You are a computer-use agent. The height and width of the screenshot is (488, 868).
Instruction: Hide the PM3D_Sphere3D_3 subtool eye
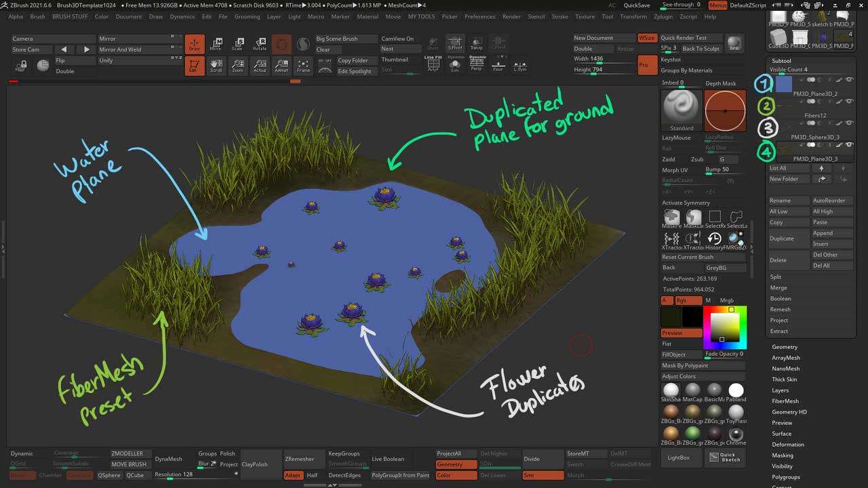(x=849, y=123)
